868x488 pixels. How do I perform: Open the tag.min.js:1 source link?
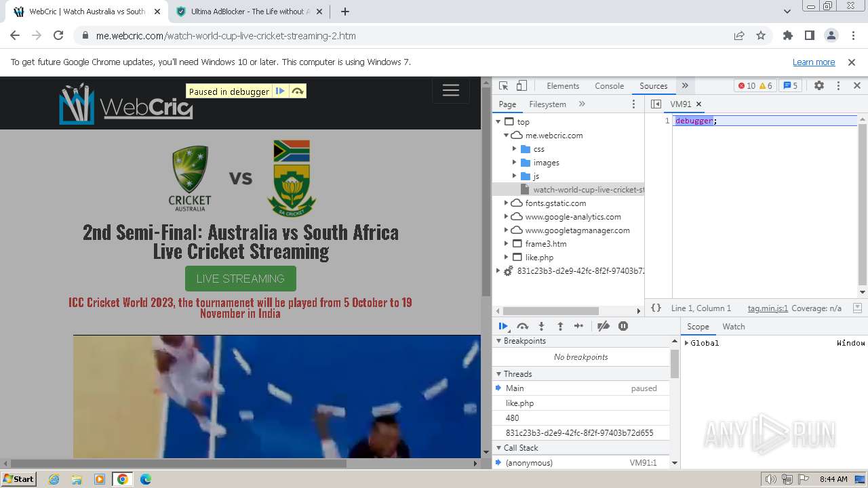click(x=768, y=308)
